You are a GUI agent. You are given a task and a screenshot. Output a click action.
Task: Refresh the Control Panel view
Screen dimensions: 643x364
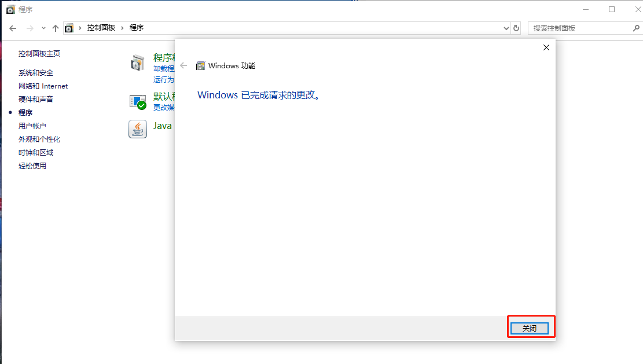(516, 28)
